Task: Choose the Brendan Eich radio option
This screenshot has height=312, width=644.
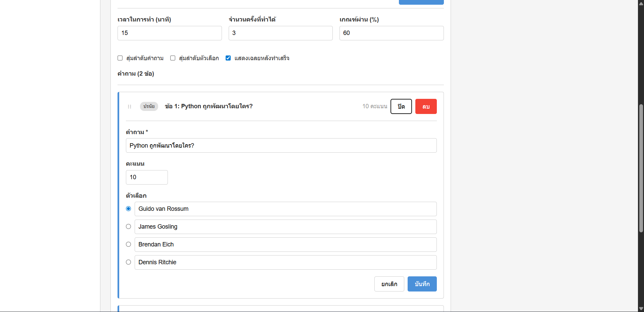Action: pyautogui.click(x=129, y=244)
